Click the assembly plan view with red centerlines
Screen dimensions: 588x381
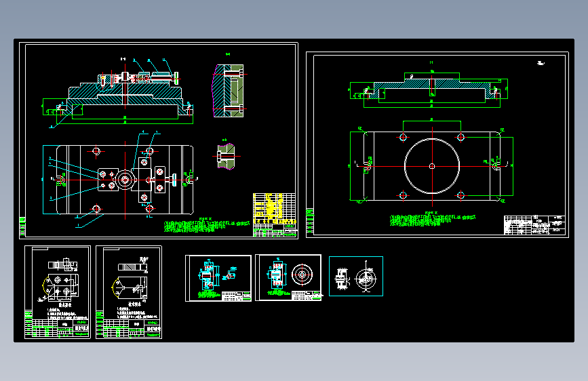(125, 180)
